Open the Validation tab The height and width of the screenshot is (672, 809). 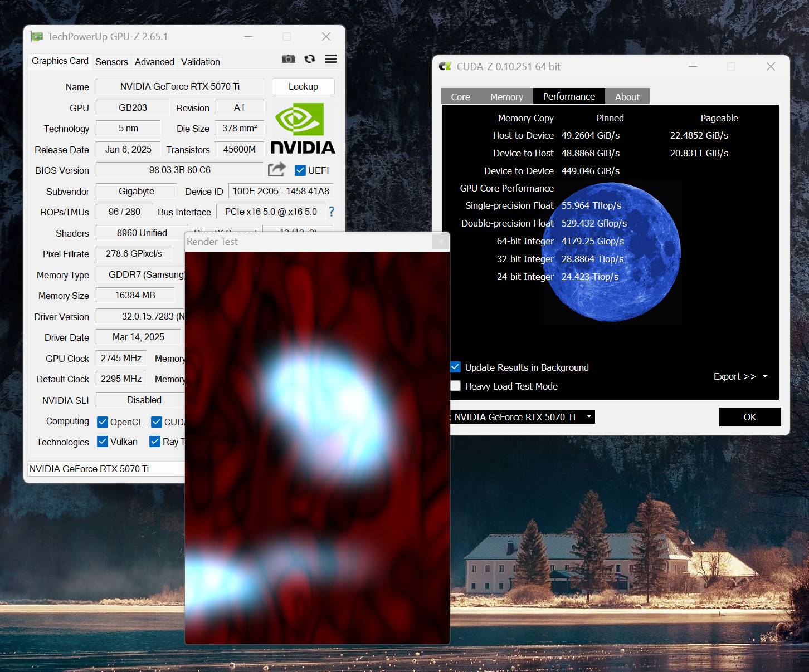point(201,62)
